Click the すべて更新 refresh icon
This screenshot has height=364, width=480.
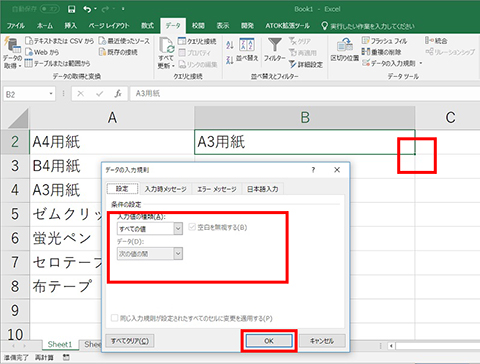coord(166,45)
